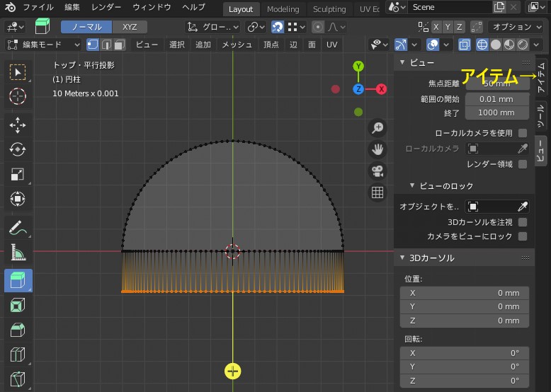This screenshot has width=551, height=392.
Task: Activate the Annotate pencil tool
Action: pos(18,228)
